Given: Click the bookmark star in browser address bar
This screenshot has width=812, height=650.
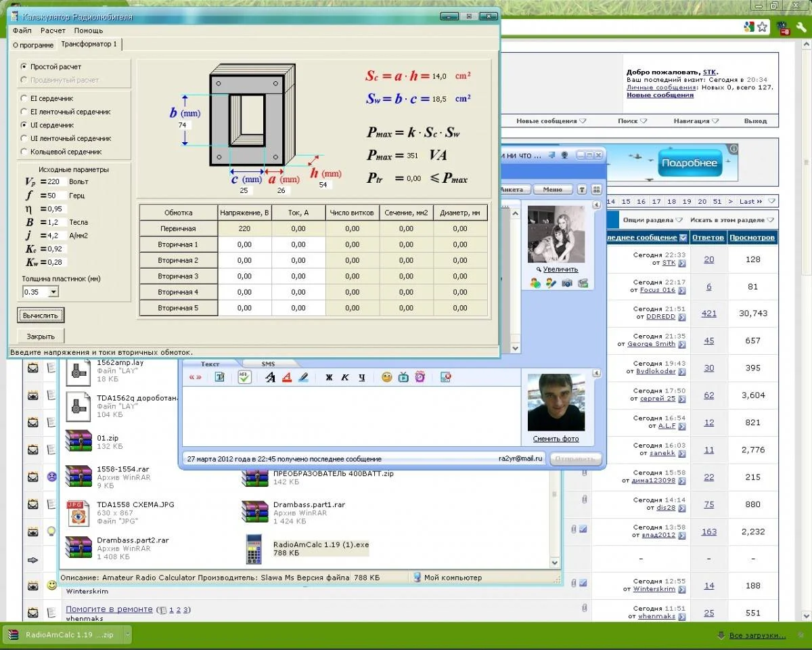Looking at the screenshot, I should [763, 27].
